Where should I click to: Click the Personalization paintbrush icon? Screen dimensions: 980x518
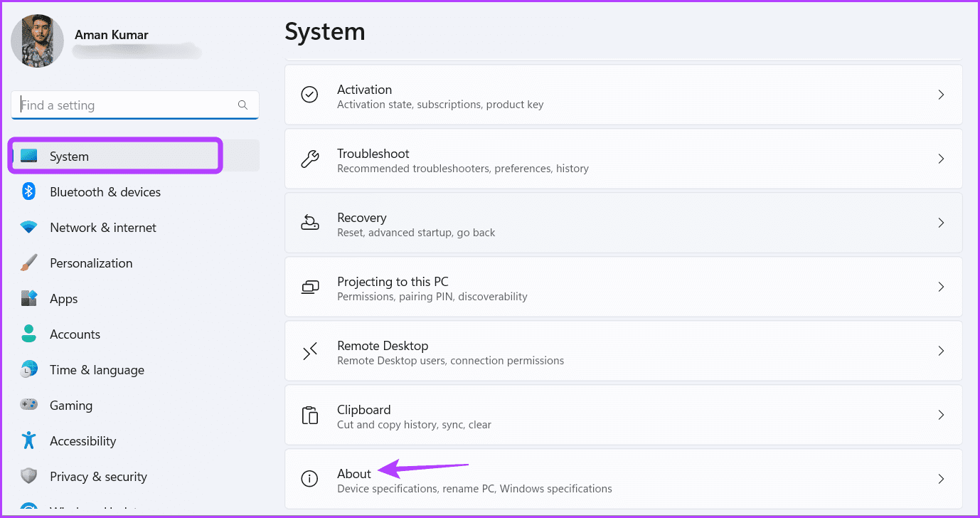click(29, 263)
